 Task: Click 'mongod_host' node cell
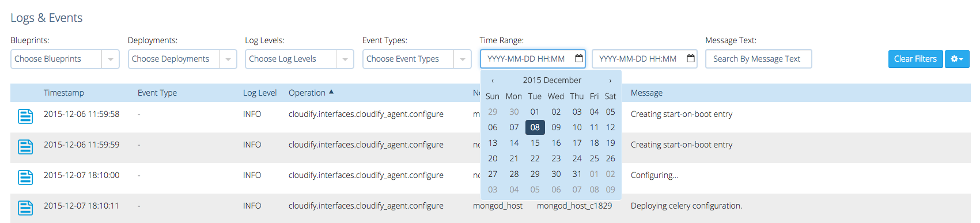tap(498, 206)
